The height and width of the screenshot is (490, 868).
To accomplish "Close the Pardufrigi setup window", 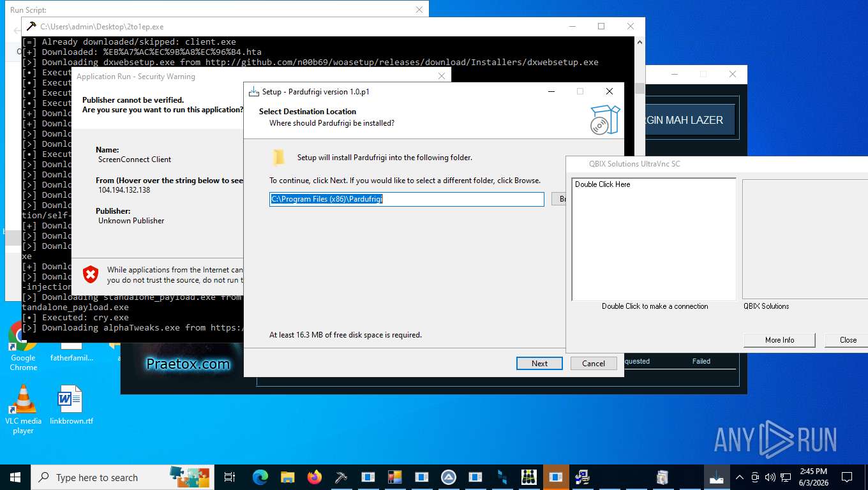I will pos(610,91).
